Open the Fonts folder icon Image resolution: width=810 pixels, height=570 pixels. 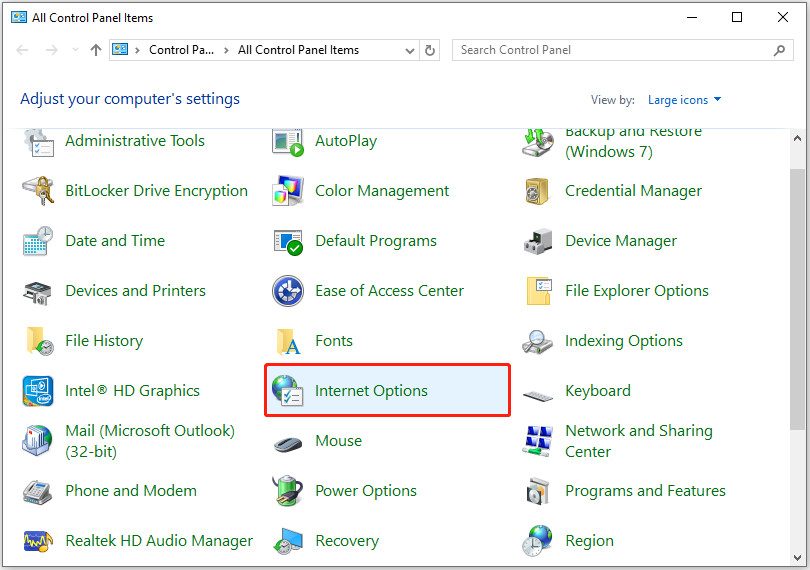tap(288, 342)
